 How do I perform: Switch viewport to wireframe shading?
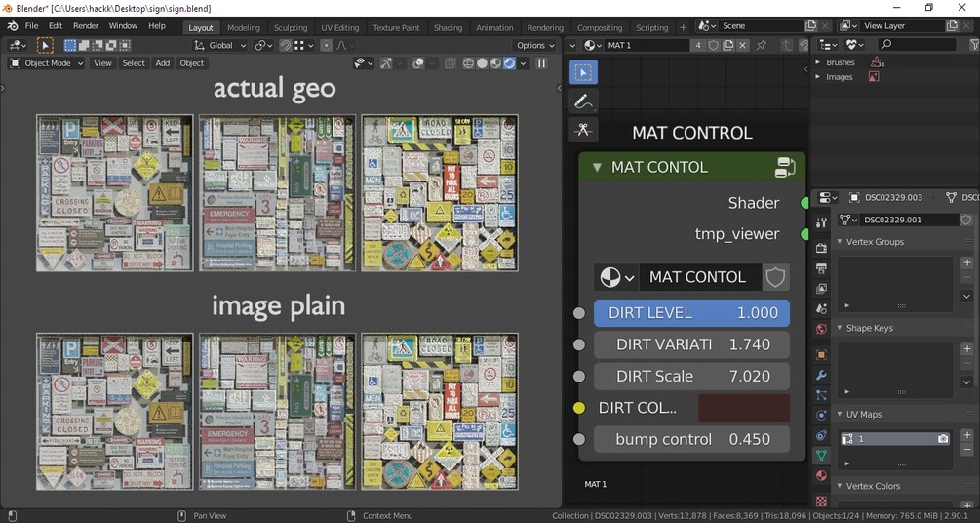(x=468, y=63)
